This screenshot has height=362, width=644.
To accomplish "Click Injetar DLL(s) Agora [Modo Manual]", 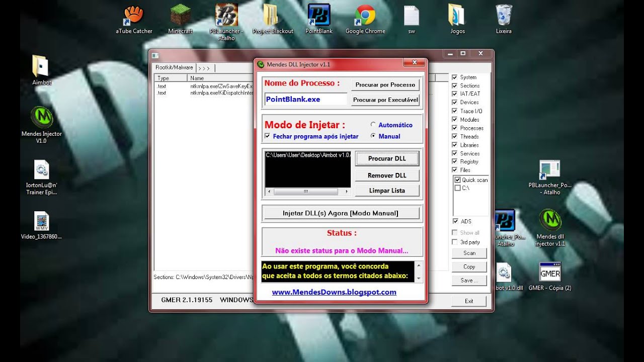I will coord(341,213).
